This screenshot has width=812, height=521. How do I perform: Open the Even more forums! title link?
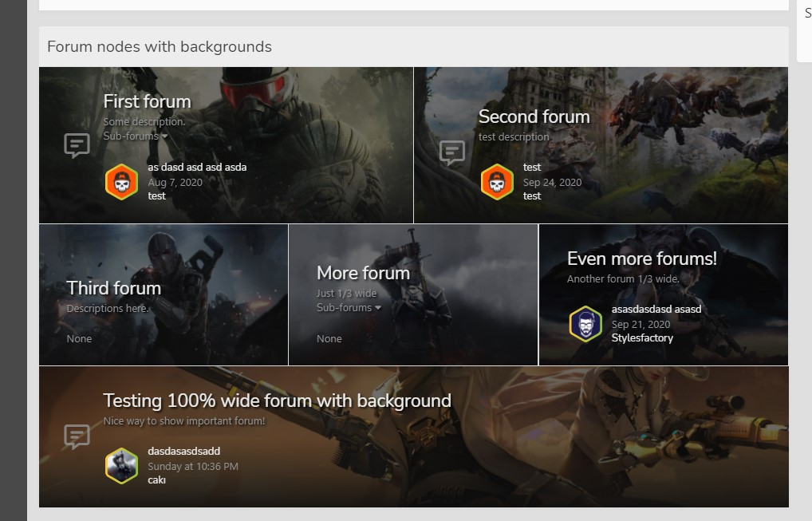642,259
